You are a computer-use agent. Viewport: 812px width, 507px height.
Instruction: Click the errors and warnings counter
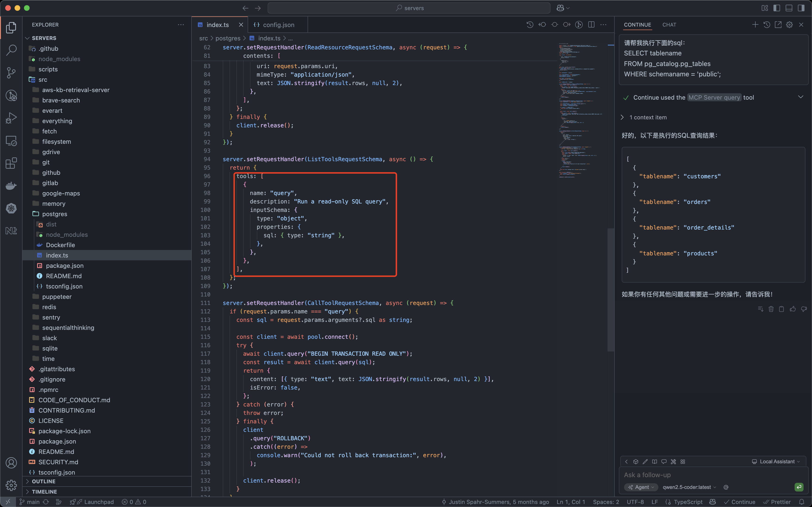[x=134, y=502]
